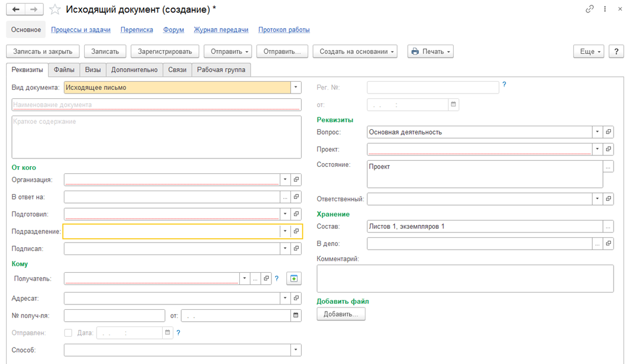Click the back navigation arrow

tap(15, 9)
